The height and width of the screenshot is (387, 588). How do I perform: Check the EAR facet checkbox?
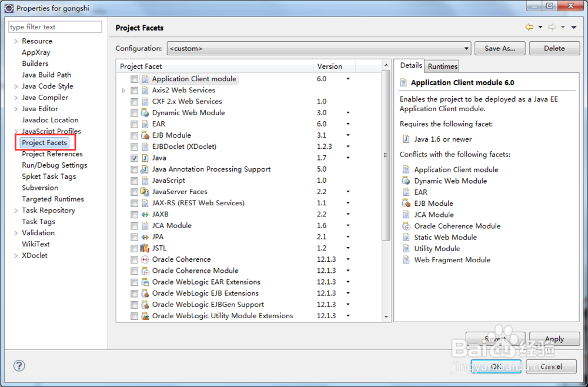pyautogui.click(x=134, y=124)
